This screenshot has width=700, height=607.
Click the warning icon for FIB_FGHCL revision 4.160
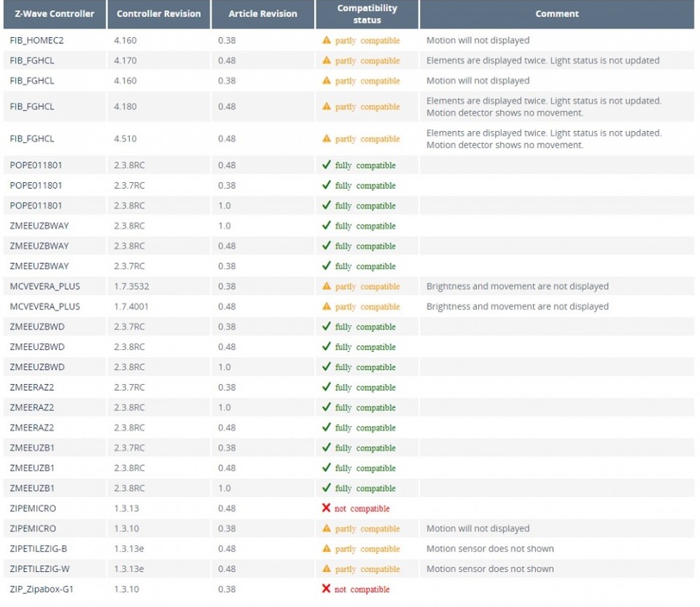(x=327, y=80)
